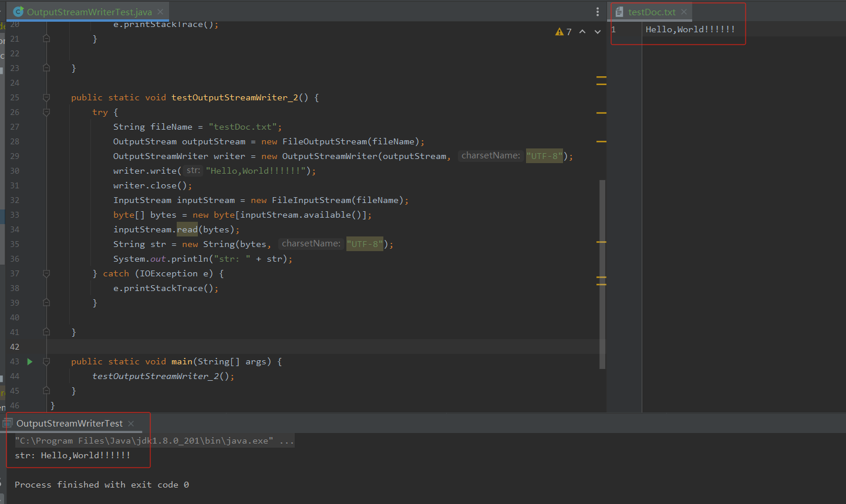Collapse main method fold marker at line 43

click(x=46, y=361)
